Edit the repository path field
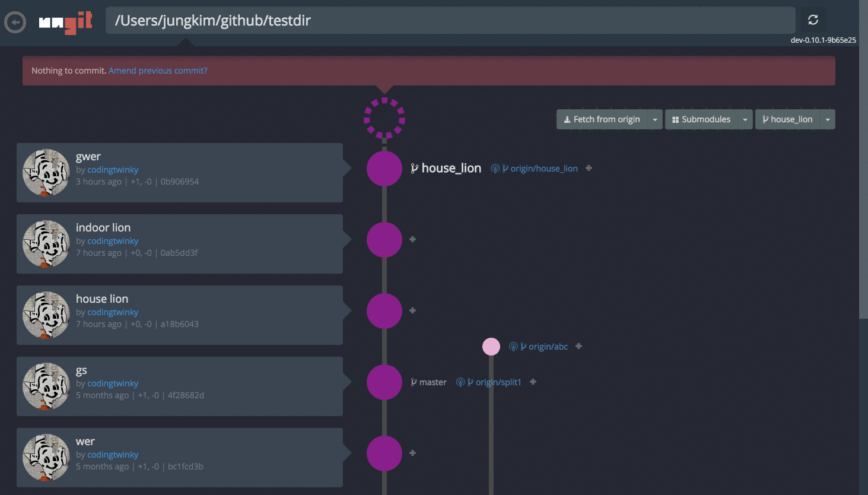868x495 pixels. [450, 20]
